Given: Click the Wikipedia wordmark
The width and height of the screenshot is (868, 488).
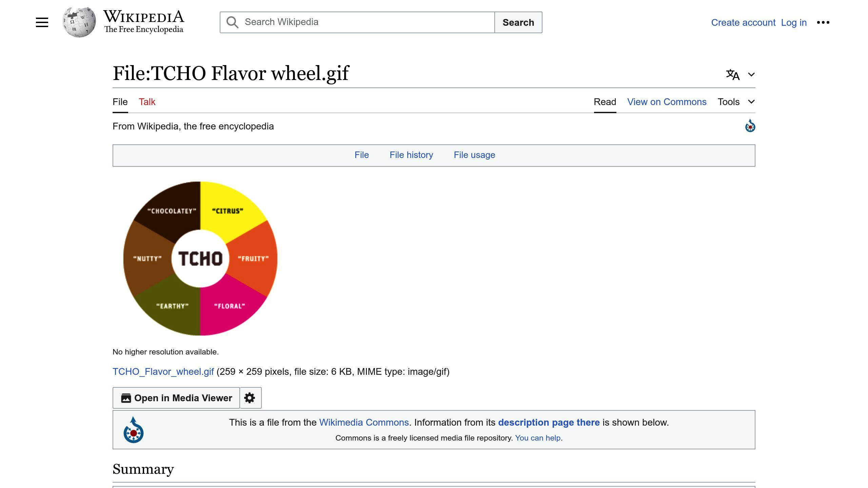Looking at the screenshot, I should (144, 16).
